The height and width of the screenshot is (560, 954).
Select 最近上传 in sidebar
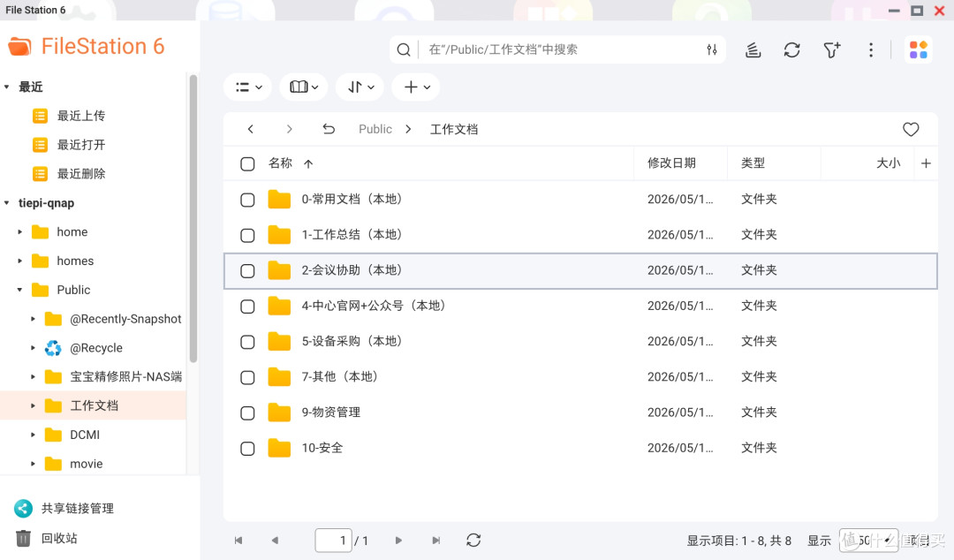click(x=81, y=116)
